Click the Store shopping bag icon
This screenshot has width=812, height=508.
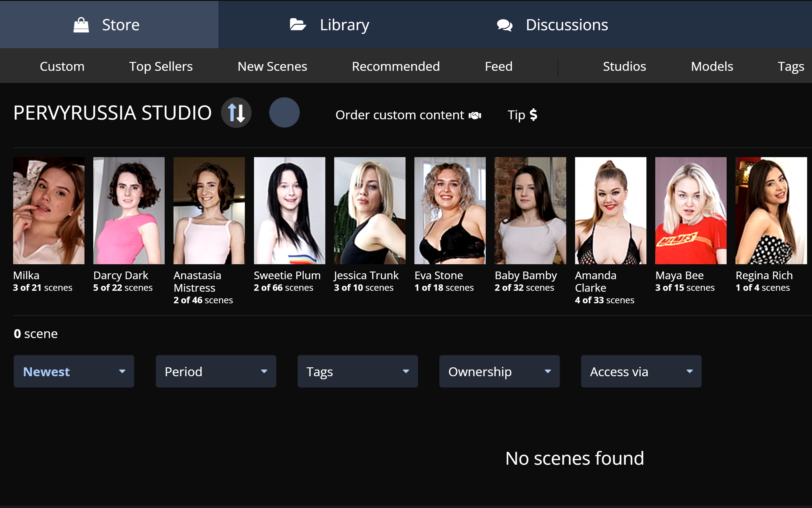pos(81,25)
